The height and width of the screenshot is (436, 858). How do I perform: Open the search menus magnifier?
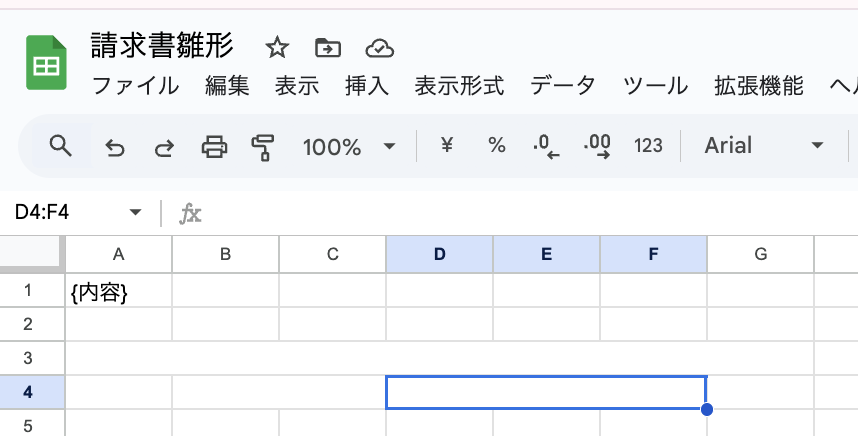point(61,147)
